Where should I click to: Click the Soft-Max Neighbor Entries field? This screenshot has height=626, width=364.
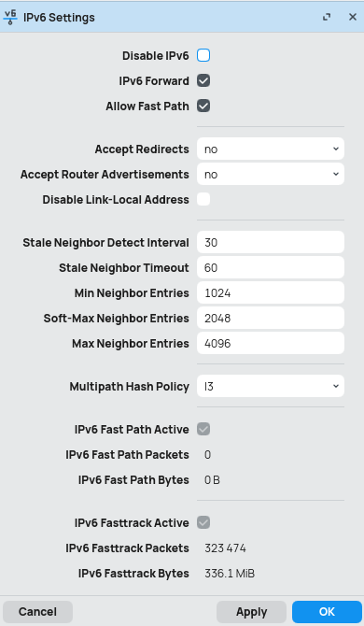[x=271, y=318]
